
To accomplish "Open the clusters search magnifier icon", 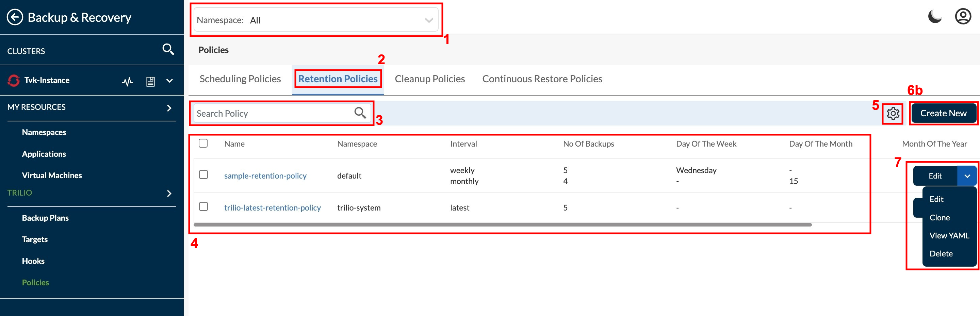I will (x=168, y=49).
